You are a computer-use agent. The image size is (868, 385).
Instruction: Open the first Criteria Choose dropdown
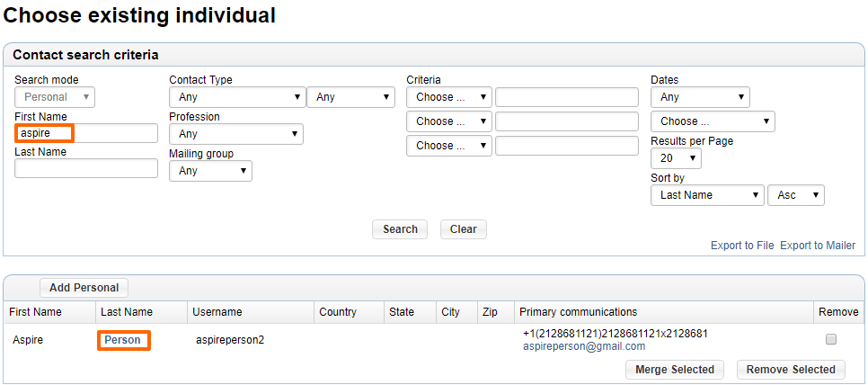pyautogui.click(x=449, y=97)
